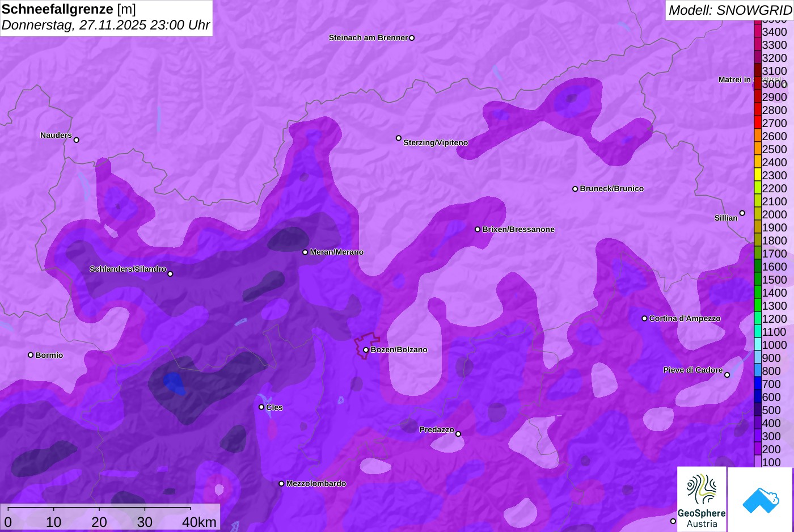The image size is (794, 532).
Task: Click the "Brixen/Bressanone" city label
Action: coord(518,230)
